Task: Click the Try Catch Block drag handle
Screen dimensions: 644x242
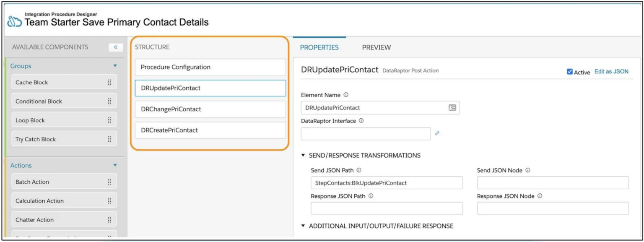Action: (x=109, y=139)
